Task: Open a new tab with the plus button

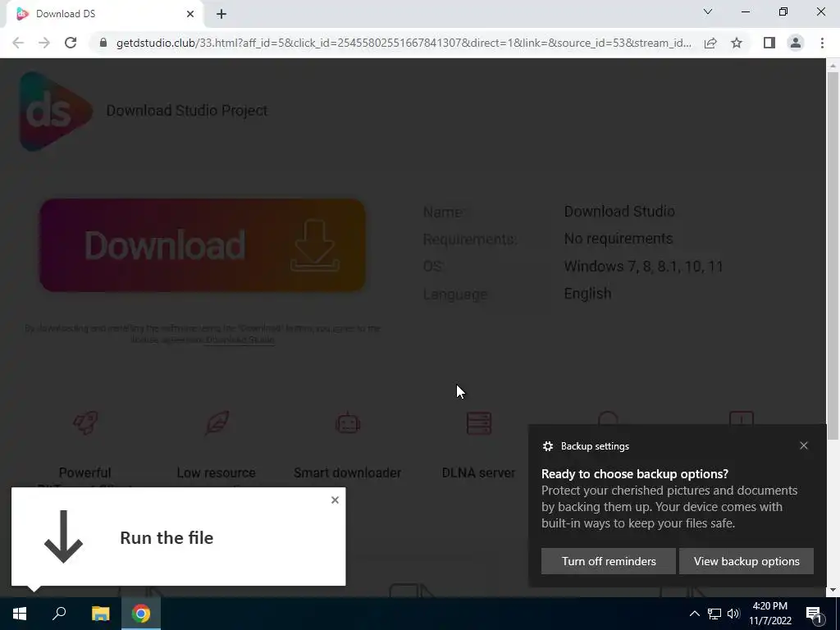Action: coord(221,15)
